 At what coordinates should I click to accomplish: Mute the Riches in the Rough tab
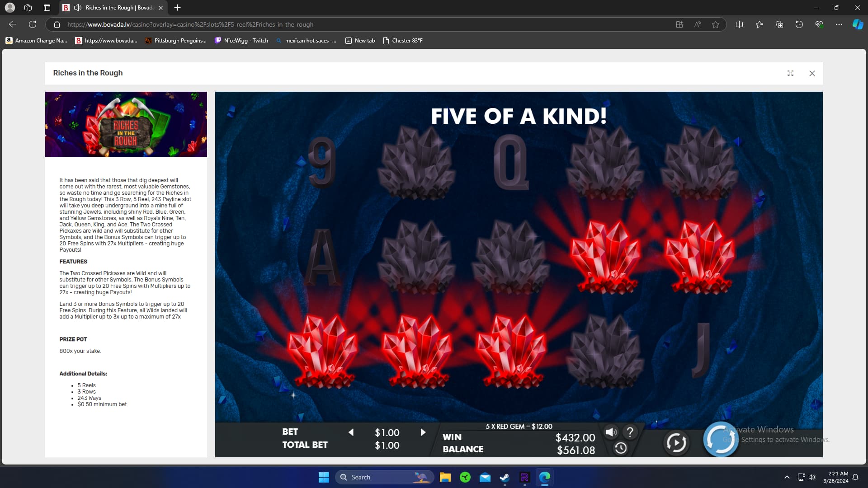78,8
